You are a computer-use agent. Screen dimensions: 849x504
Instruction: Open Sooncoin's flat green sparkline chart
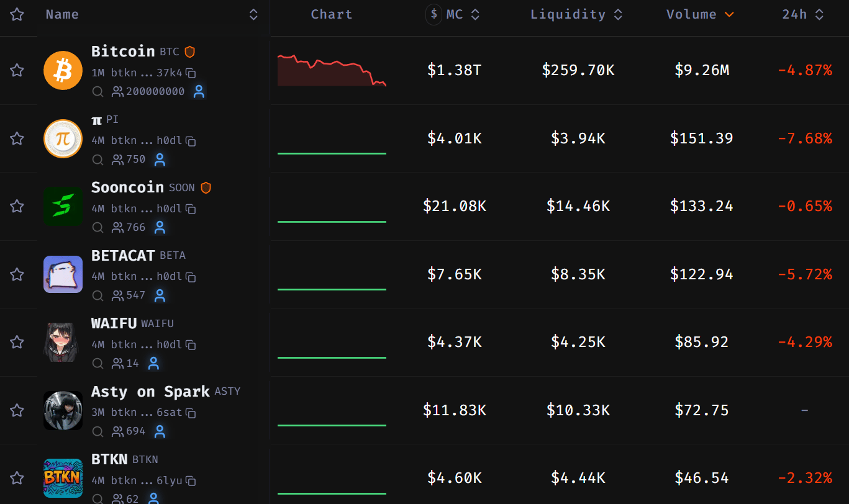click(x=332, y=221)
